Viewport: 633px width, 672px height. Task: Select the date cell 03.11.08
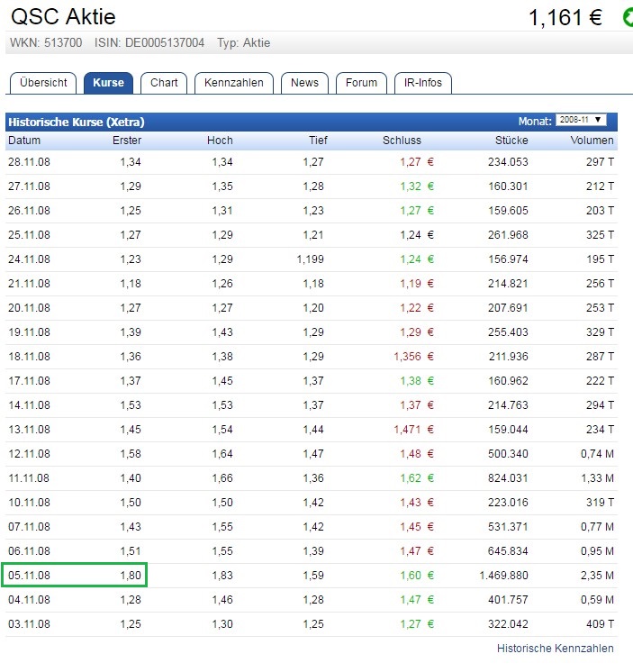point(29,624)
